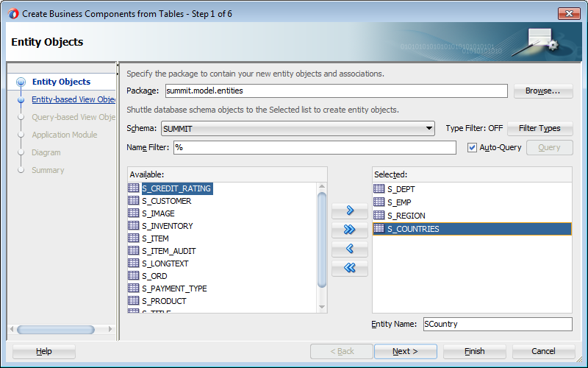The image size is (588, 368).
Task: Click Available list scroll down arrow
Action: tap(322, 307)
